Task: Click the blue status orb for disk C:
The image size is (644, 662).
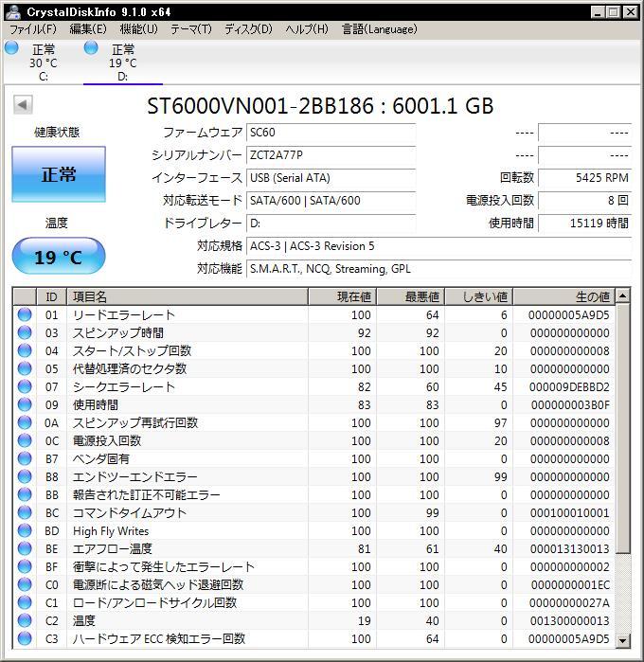Action: pyautogui.click(x=11, y=47)
